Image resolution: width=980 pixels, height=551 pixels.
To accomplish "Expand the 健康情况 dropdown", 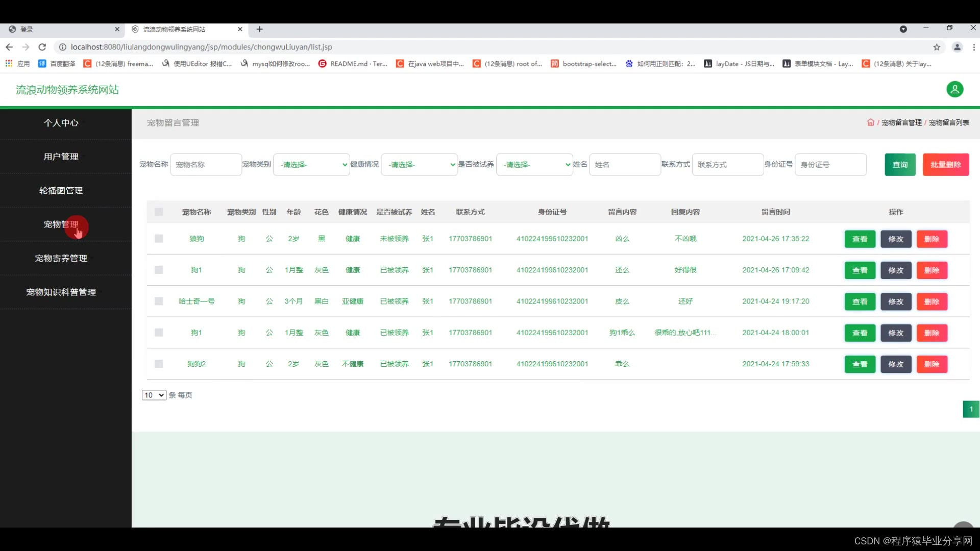I will point(419,165).
